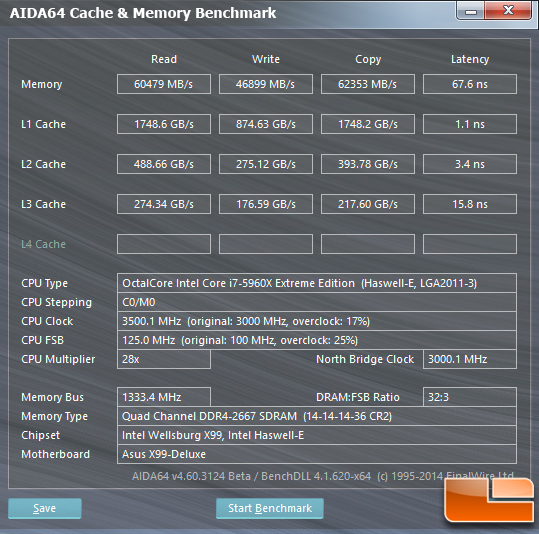Click L1 Cache Copy value 1748.2 GB/s
539x534 pixels.
point(368,124)
